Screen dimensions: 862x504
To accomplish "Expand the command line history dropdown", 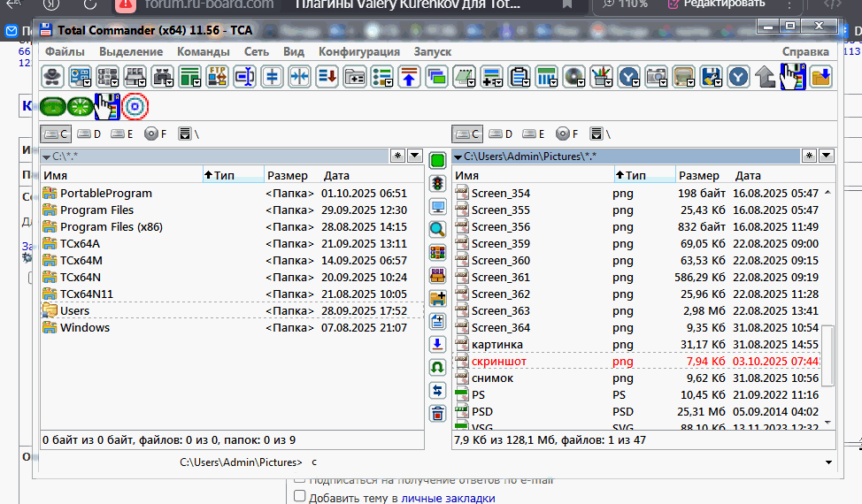I will click(x=828, y=462).
